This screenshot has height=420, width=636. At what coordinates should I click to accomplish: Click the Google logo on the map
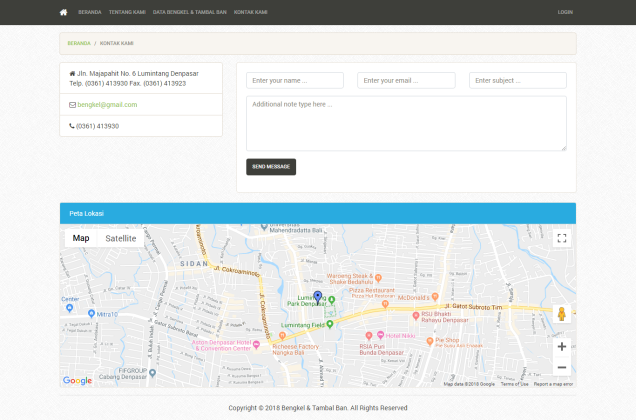(77, 380)
